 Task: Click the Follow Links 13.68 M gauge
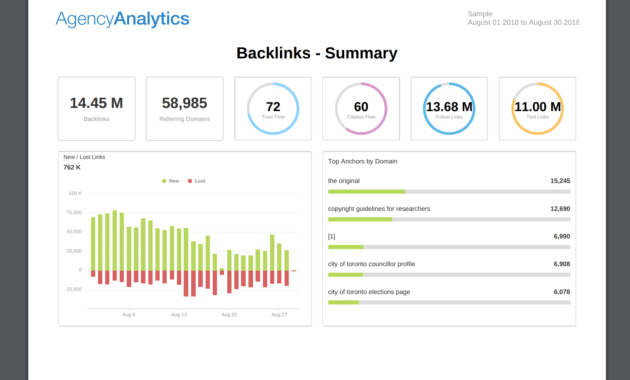pos(449,108)
